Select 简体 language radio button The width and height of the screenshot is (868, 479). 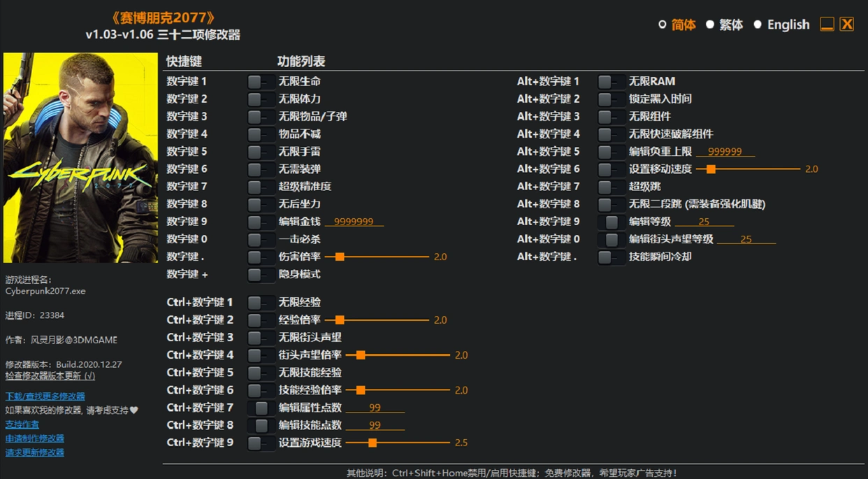[x=662, y=24]
